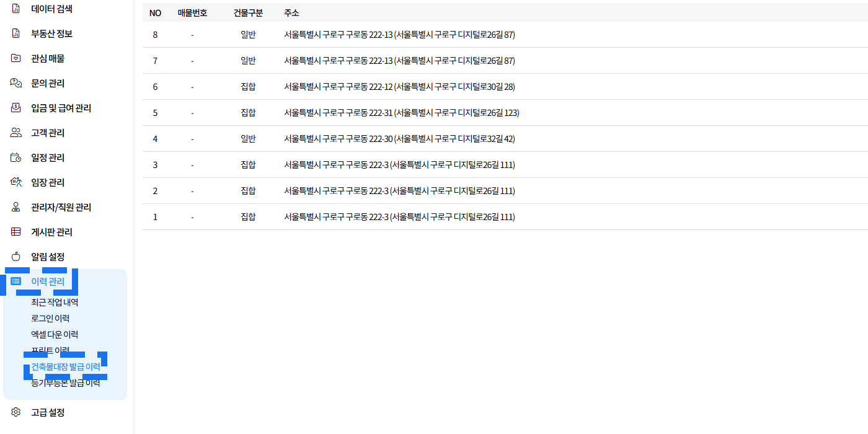Click the 입금 및 급여 관리 icon

pyautogui.click(x=16, y=108)
